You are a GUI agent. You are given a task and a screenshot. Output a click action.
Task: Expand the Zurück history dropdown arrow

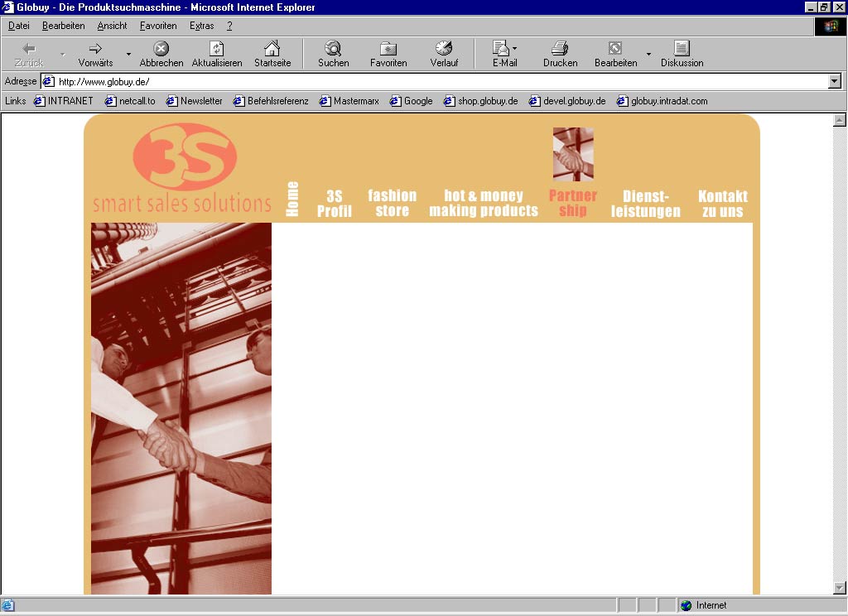point(63,54)
